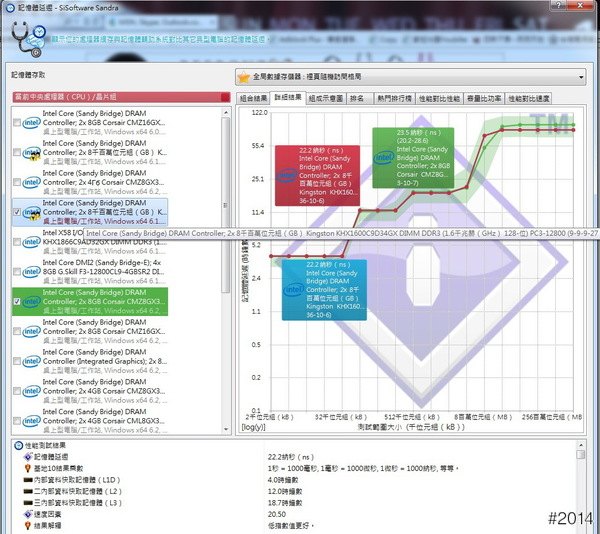Switch to the 性能對比性能 tab
The height and width of the screenshot is (534, 600).
439,99
